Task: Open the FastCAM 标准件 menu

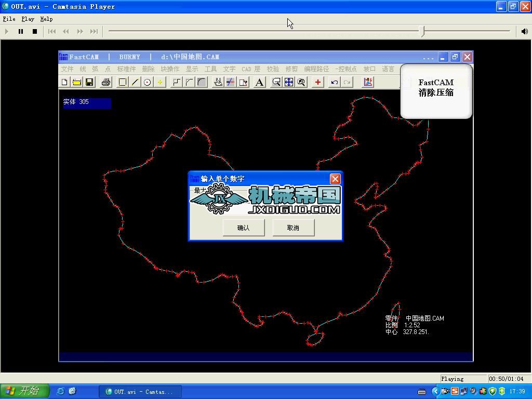Action: (x=126, y=69)
